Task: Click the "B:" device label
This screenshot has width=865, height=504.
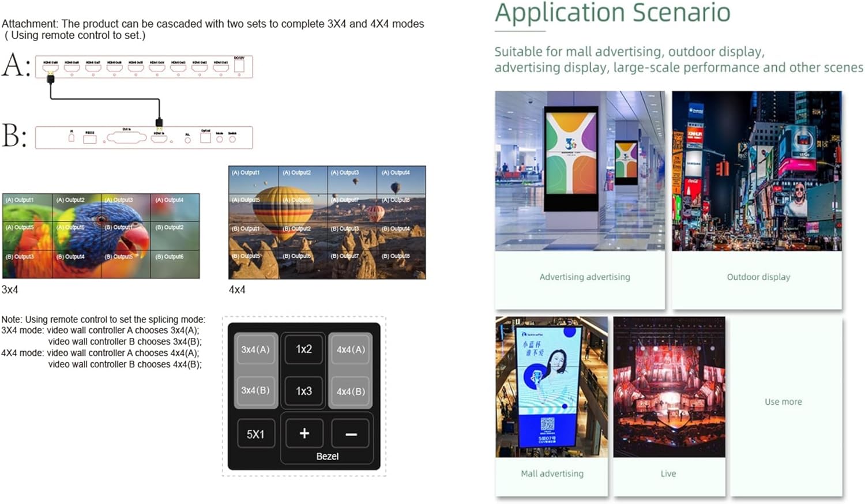Action: pyautogui.click(x=14, y=136)
